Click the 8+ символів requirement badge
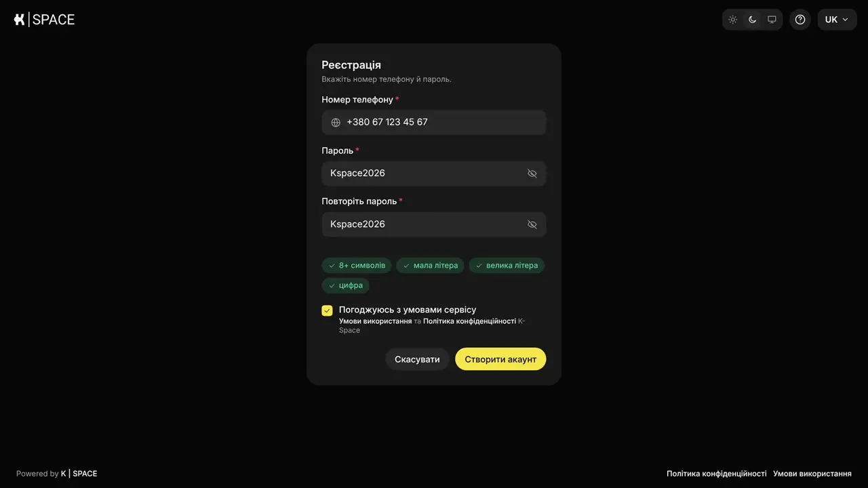The height and width of the screenshot is (488, 868). tap(357, 266)
